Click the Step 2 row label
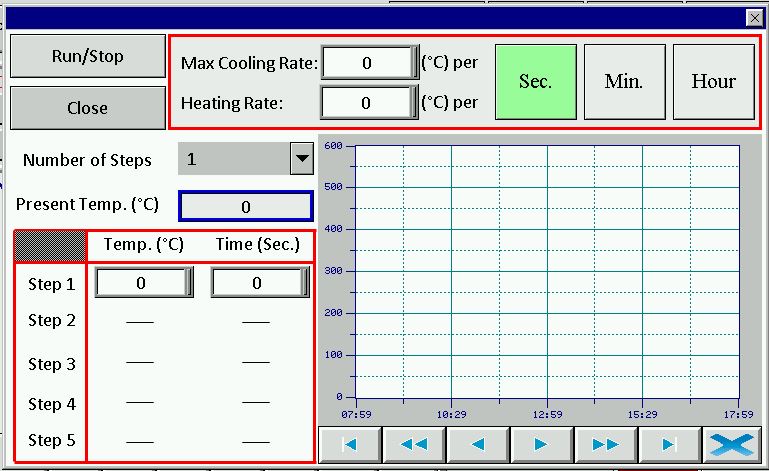This screenshot has height=471, width=769. (x=51, y=320)
